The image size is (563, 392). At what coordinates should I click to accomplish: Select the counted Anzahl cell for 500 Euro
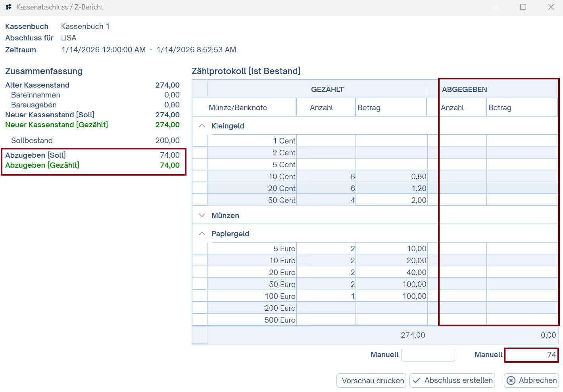(x=326, y=320)
